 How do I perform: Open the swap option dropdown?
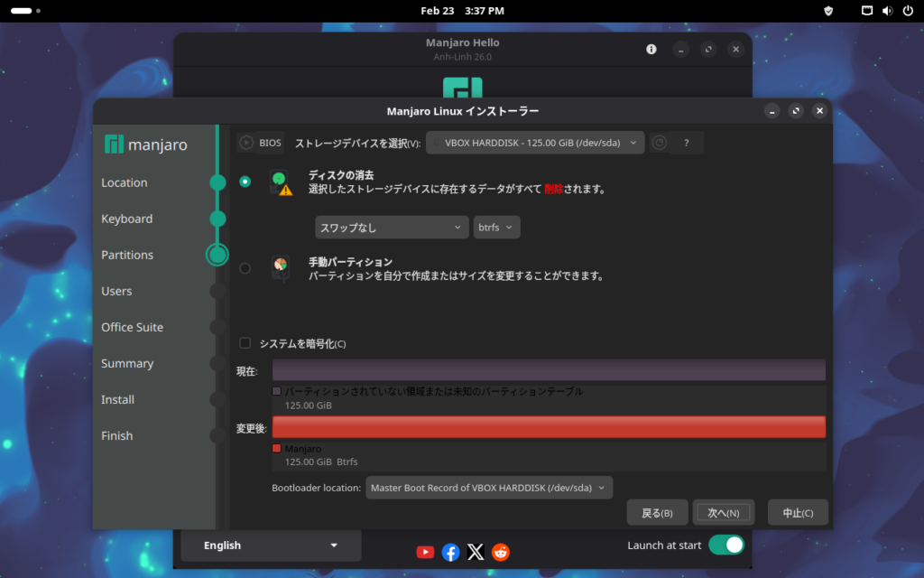click(391, 228)
